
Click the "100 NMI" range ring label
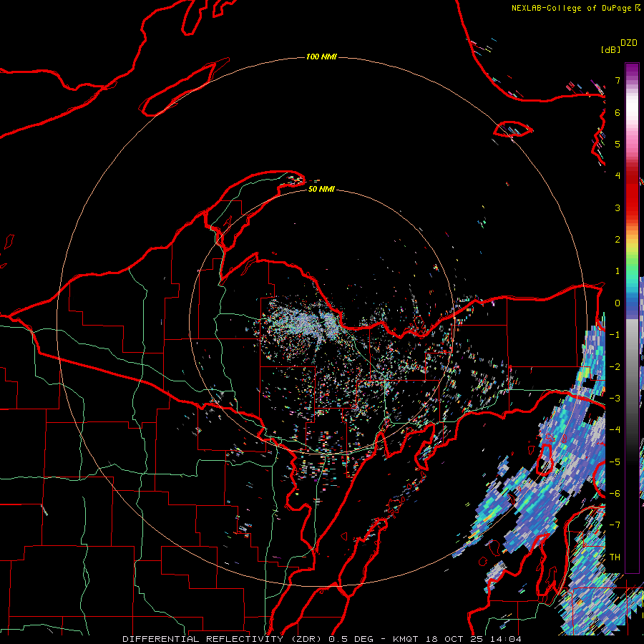click(x=321, y=57)
